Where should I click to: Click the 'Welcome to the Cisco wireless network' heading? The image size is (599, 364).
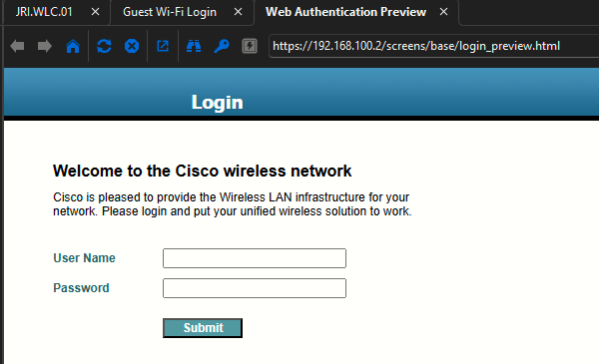point(202,171)
